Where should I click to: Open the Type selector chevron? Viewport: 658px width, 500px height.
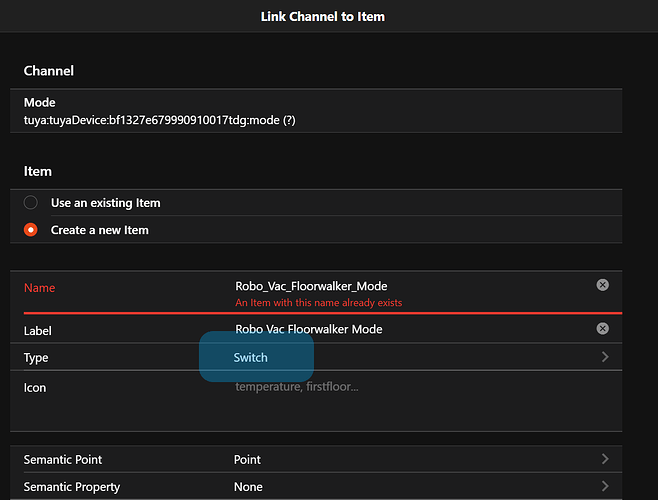[x=605, y=357]
